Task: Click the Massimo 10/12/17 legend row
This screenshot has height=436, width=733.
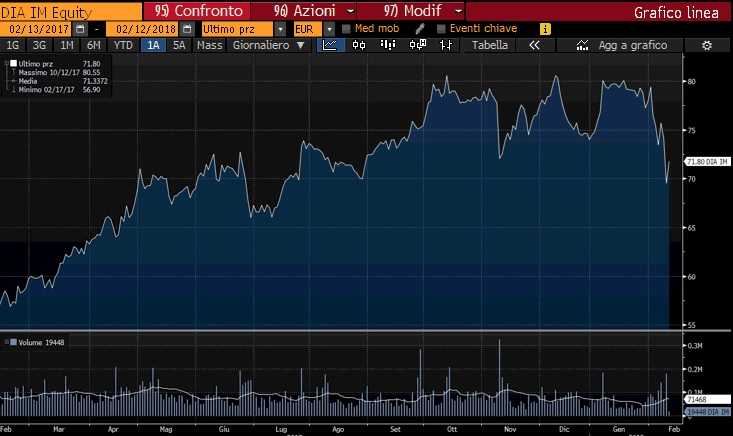Action: coord(59,72)
